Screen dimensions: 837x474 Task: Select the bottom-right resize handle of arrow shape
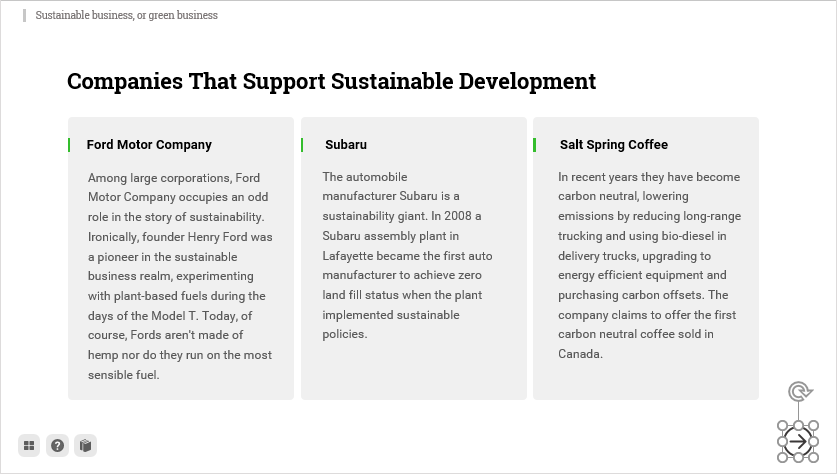click(x=814, y=457)
